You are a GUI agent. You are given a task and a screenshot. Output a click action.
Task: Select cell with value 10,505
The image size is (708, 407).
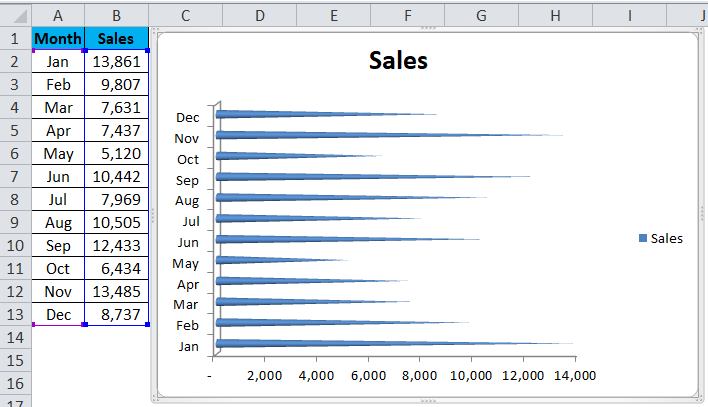point(116,223)
